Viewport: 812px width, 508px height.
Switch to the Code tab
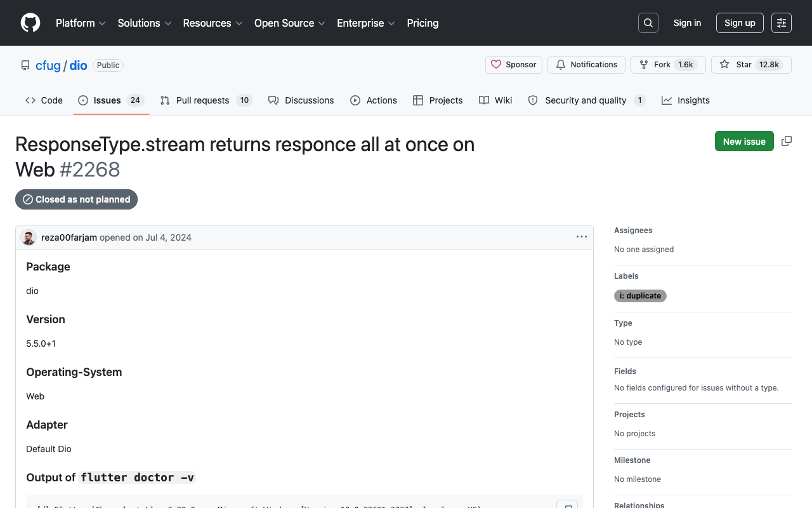(x=44, y=100)
